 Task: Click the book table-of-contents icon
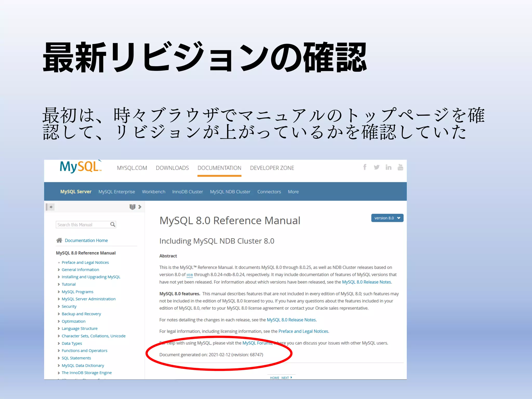[132, 207]
